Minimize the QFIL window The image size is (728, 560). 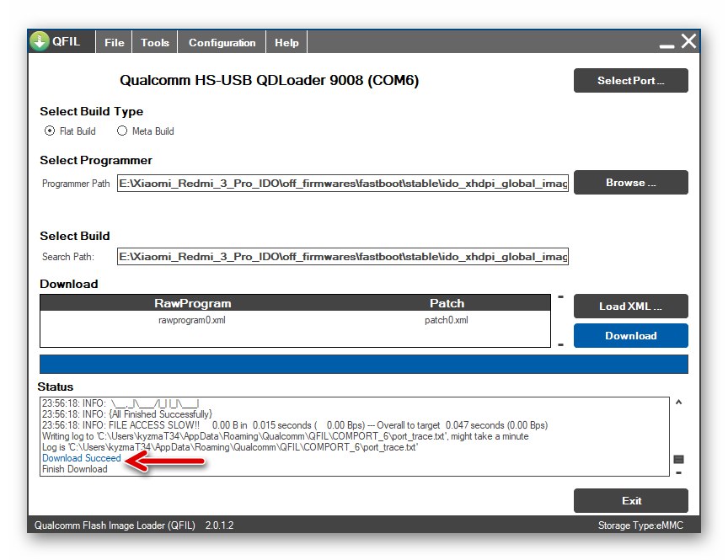pyautogui.click(x=666, y=46)
